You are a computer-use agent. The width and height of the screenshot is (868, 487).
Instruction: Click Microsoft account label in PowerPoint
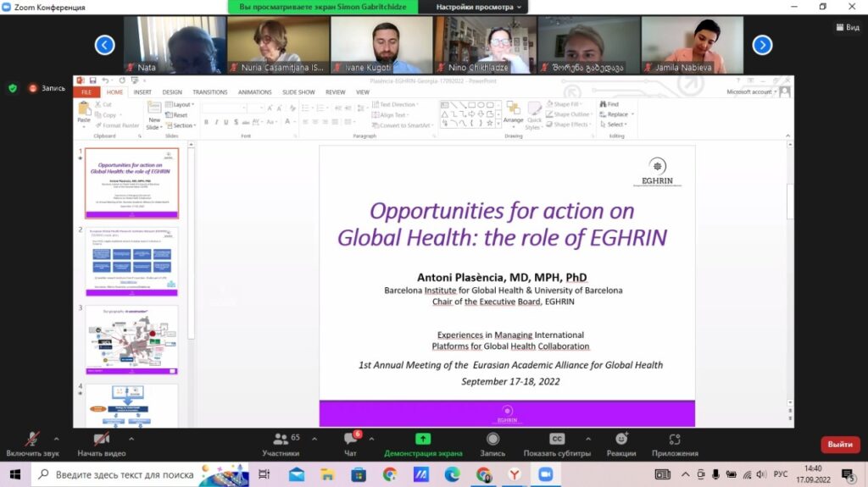751,91
